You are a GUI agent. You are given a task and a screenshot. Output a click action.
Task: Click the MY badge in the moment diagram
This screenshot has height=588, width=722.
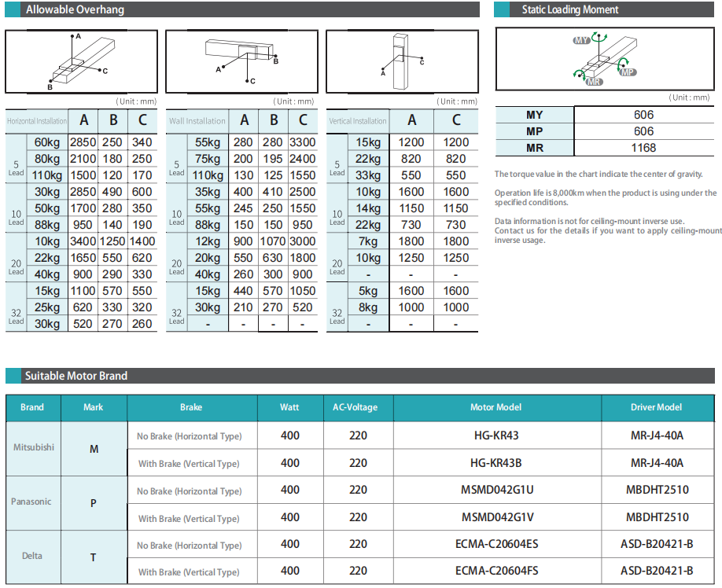pos(582,40)
